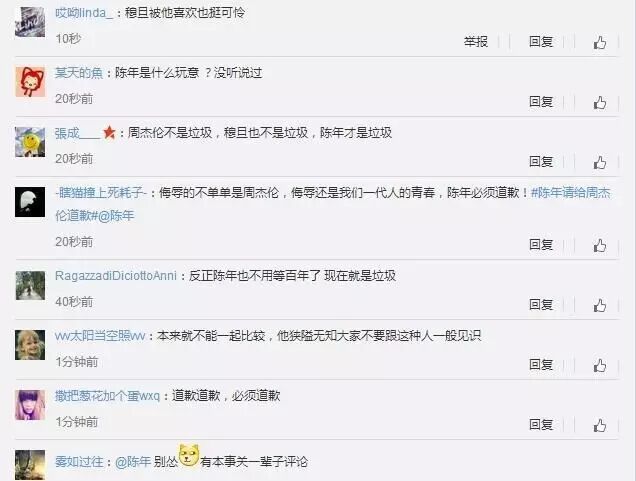Viewport: 636px width, 481px height.
Task: Click the red star badge beside 張成
Action: 109,132
